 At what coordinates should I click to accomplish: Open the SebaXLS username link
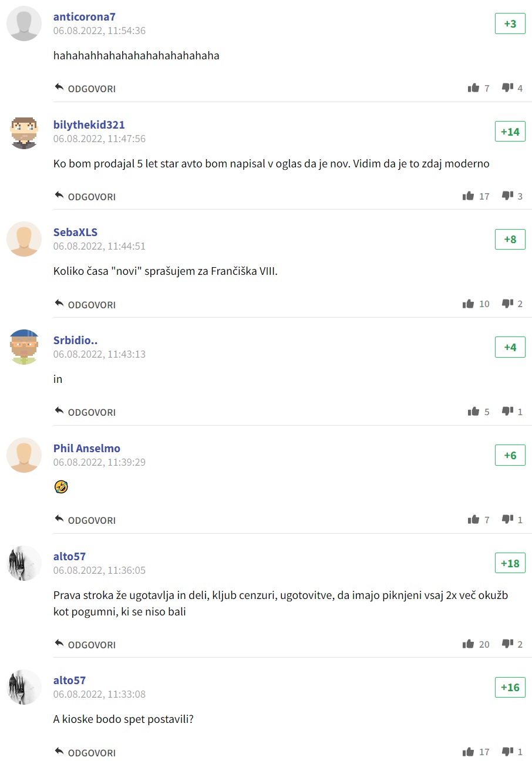pyautogui.click(x=75, y=232)
